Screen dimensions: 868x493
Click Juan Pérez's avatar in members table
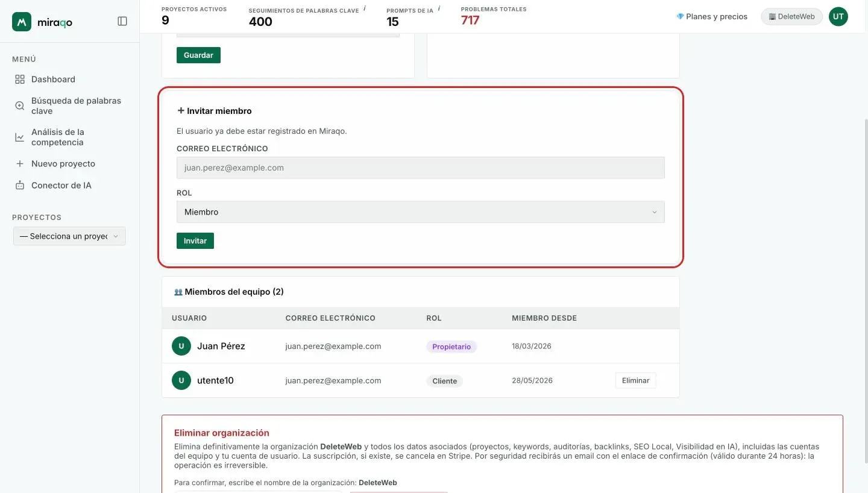[x=181, y=346]
